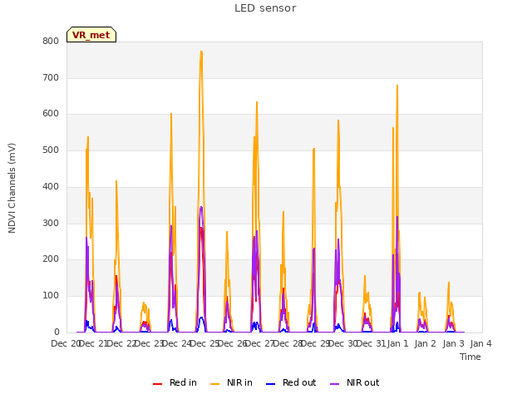Click the 0 y-axis tick label

pos(57,332)
